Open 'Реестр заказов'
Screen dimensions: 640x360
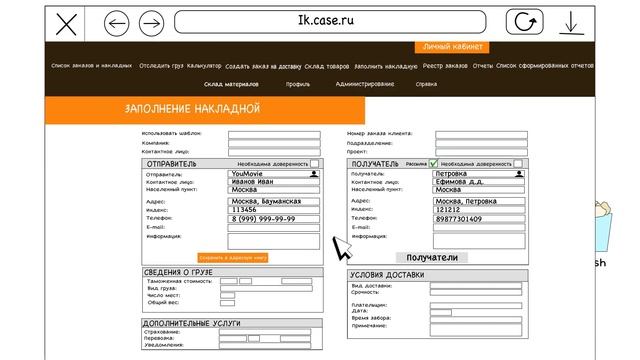click(445, 66)
